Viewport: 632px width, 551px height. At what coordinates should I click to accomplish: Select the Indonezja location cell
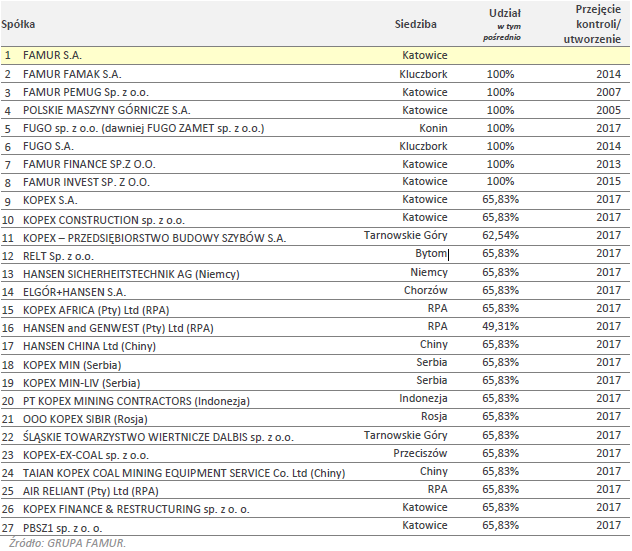(423, 398)
